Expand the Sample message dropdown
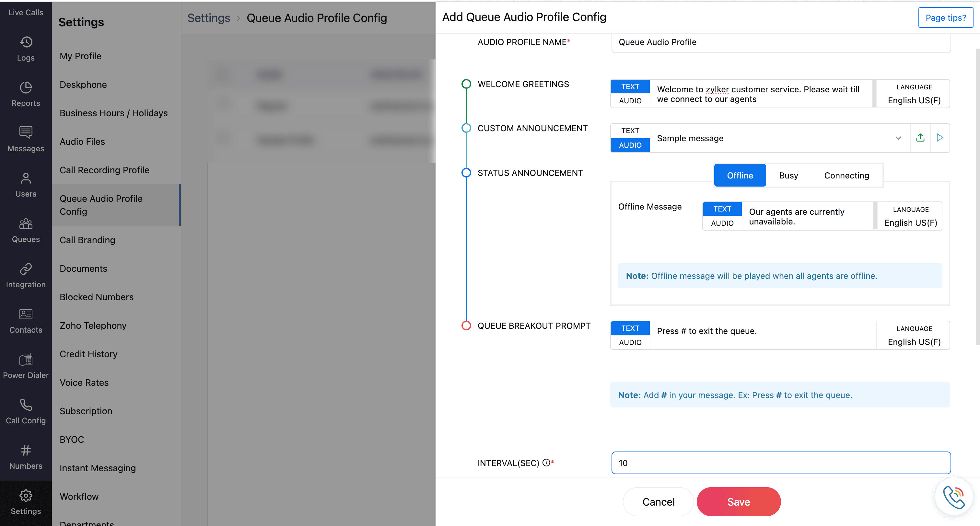Image resolution: width=980 pixels, height=526 pixels. click(x=898, y=138)
